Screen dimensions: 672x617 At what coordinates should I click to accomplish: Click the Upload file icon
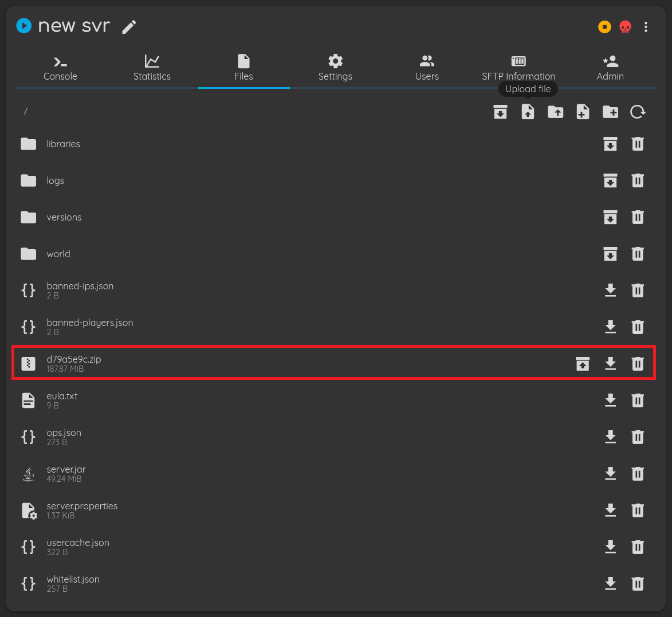[528, 112]
